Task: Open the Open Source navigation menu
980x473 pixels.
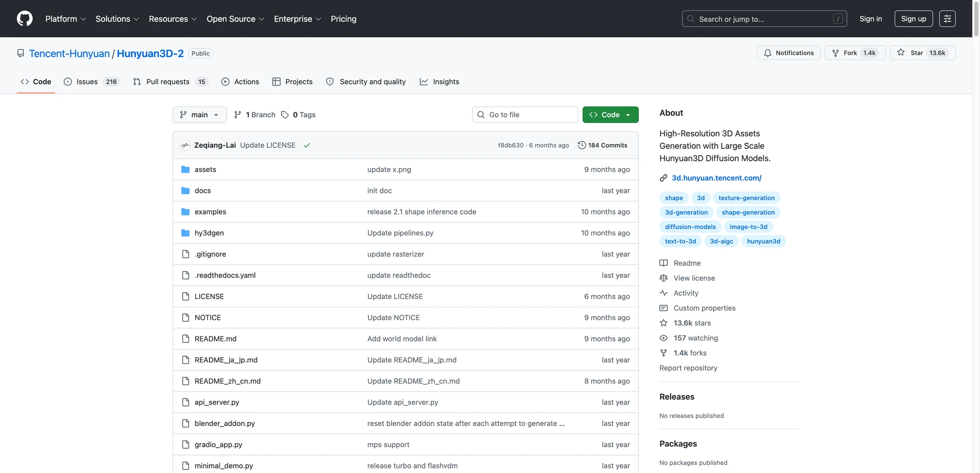Action: [x=235, y=19]
